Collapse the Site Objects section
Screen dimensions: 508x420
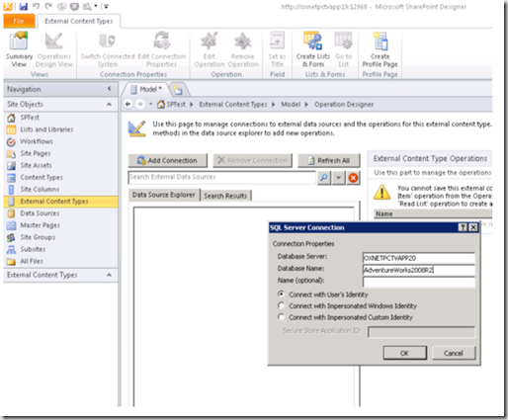click(109, 105)
